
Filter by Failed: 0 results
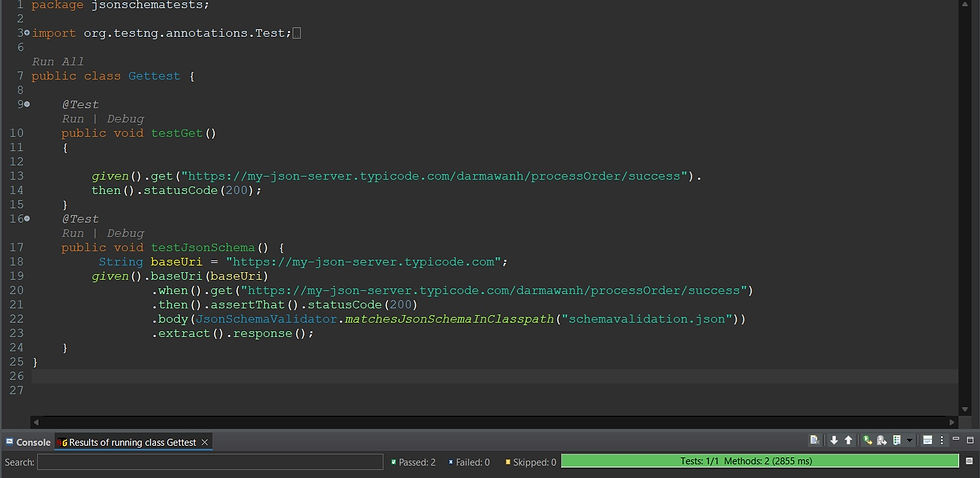click(x=469, y=462)
